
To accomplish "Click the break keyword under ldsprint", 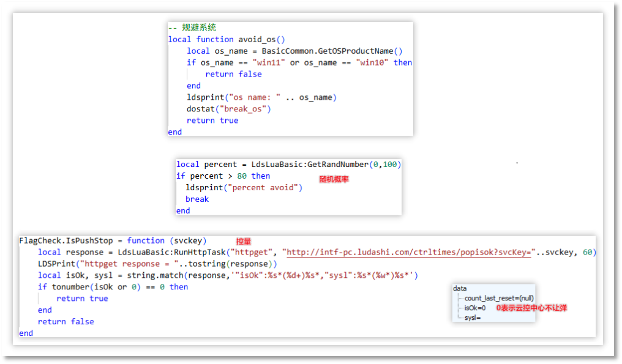I will pyautogui.click(x=197, y=199).
